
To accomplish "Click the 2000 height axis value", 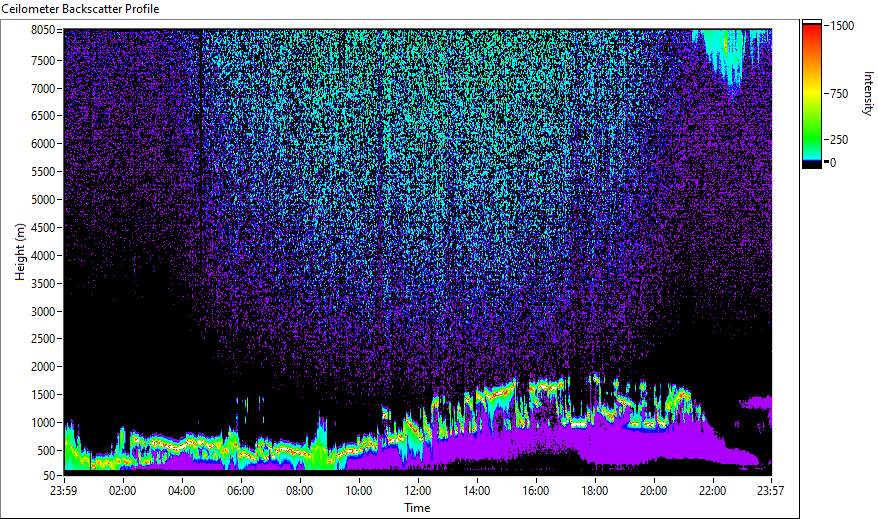I will (43, 367).
